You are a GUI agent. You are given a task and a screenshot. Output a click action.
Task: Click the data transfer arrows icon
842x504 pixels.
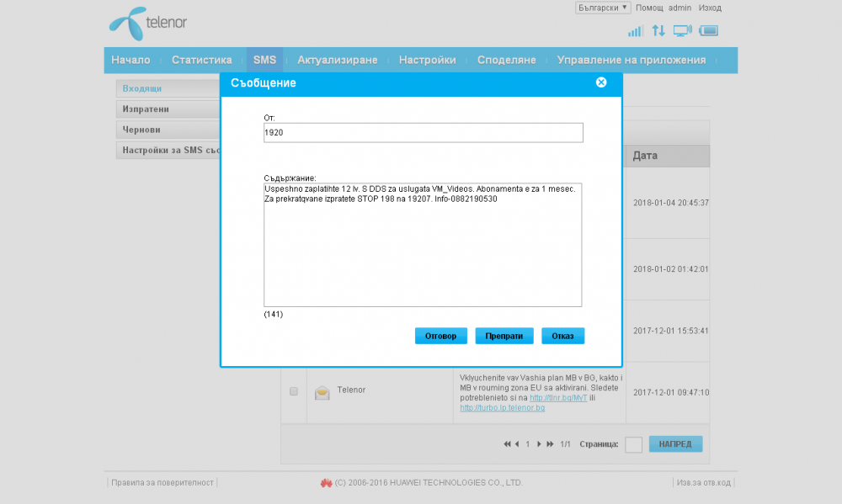[x=658, y=30]
